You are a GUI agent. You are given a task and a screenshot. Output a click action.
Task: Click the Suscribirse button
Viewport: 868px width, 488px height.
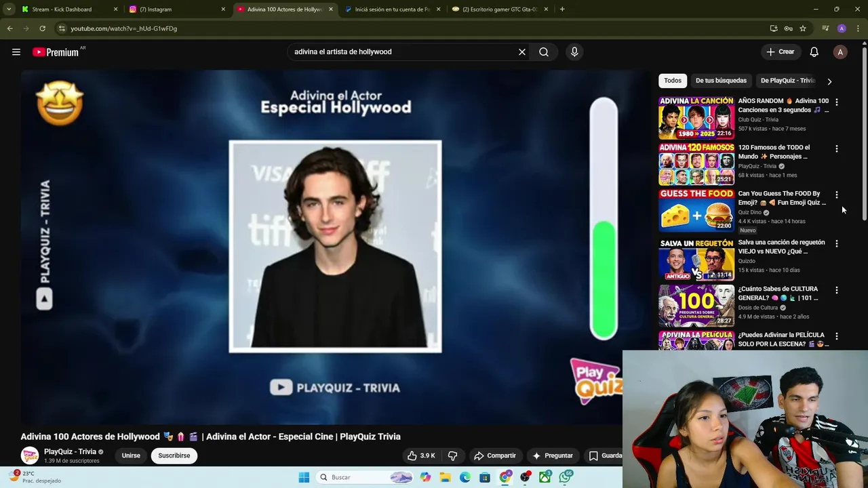pyautogui.click(x=174, y=455)
